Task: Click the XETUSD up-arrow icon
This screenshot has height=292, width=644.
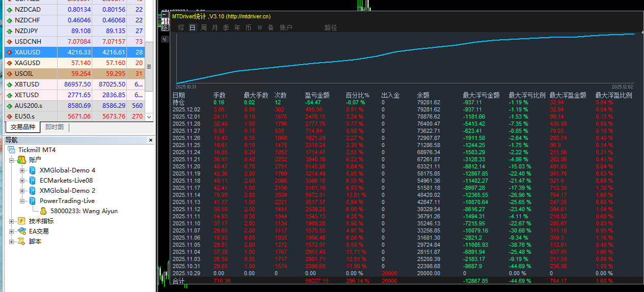Action: pos(10,95)
